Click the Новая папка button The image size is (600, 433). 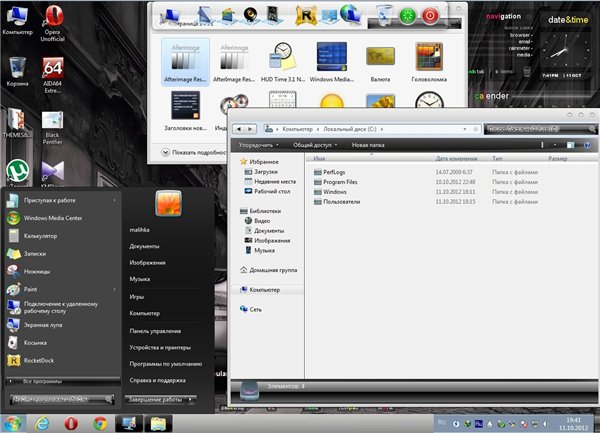coord(368,144)
